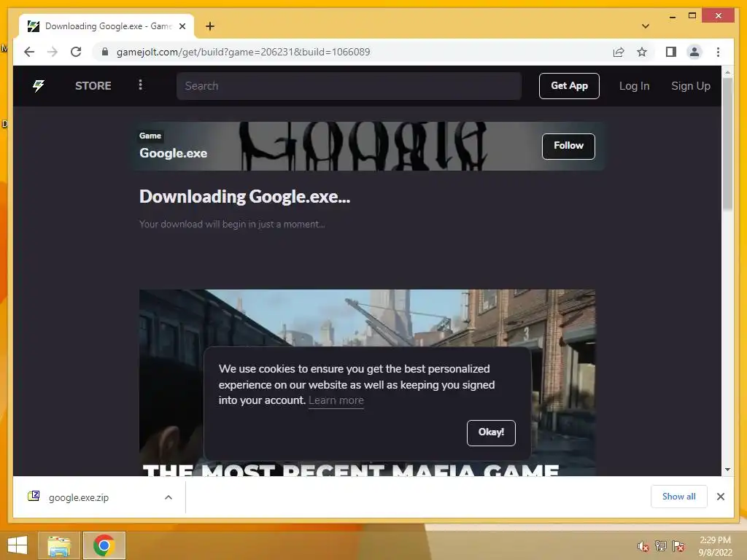Close the Downloading Google.exe tab
The width and height of the screenshot is (747, 560).
[x=182, y=26]
